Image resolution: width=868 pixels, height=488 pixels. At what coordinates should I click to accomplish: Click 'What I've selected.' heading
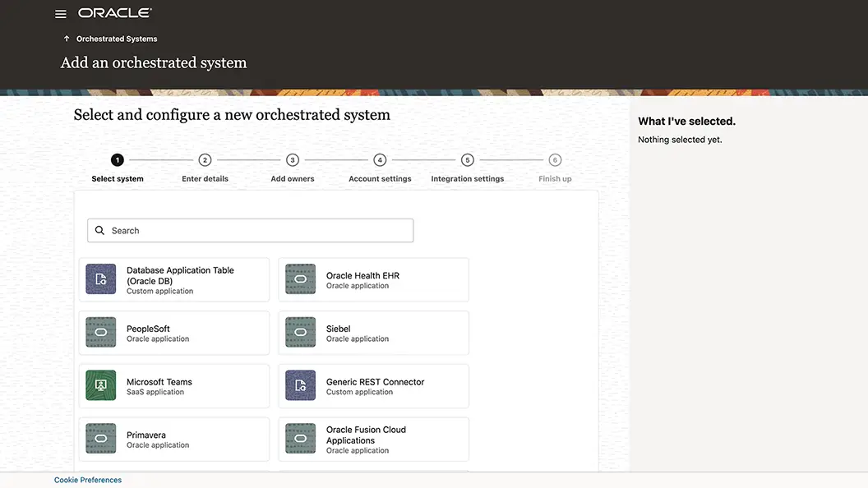[686, 121]
